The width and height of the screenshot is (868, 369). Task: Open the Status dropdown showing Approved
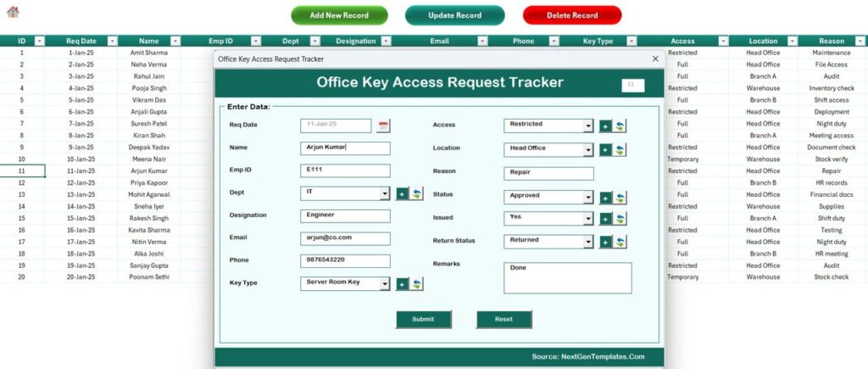click(588, 198)
